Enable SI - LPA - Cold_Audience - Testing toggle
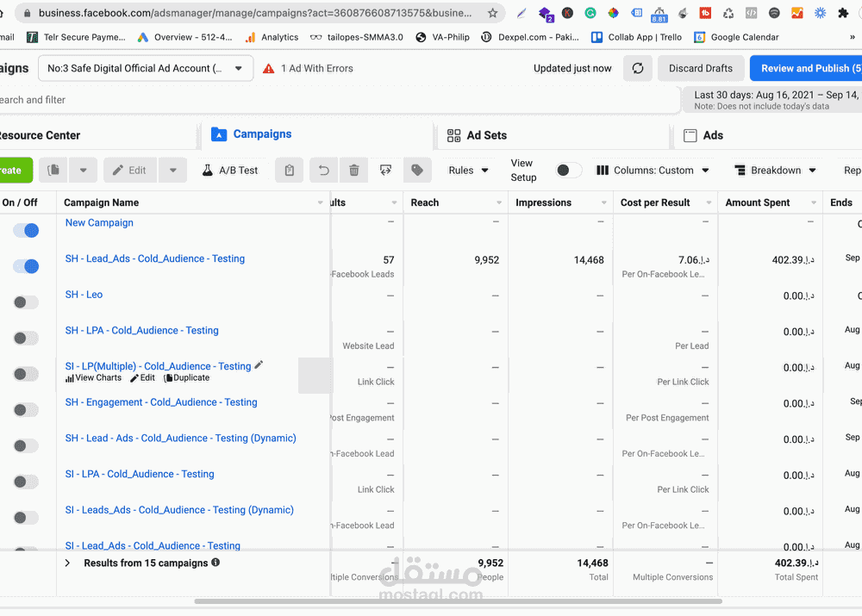The width and height of the screenshot is (862, 616). [x=26, y=482]
